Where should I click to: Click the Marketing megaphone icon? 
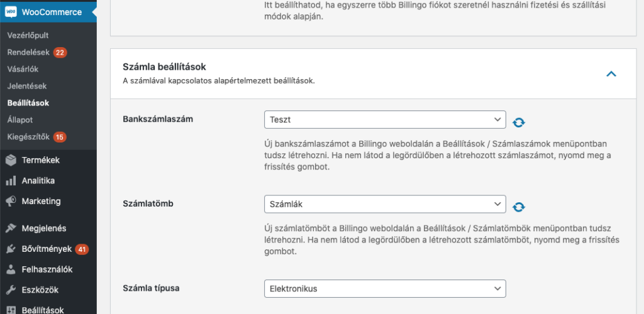pyautogui.click(x=11, y=201)
